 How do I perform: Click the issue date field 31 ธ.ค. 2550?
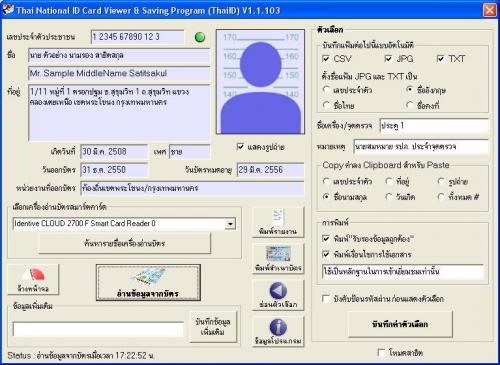click(x=114, y=170)
